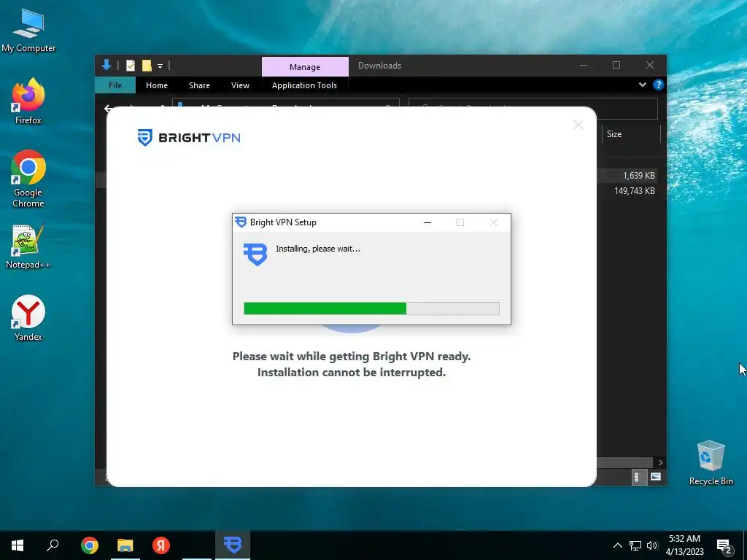Viewport: 747px width, 560px height.
Task: Open taskbar search magnifier
Action: (53, 545)
